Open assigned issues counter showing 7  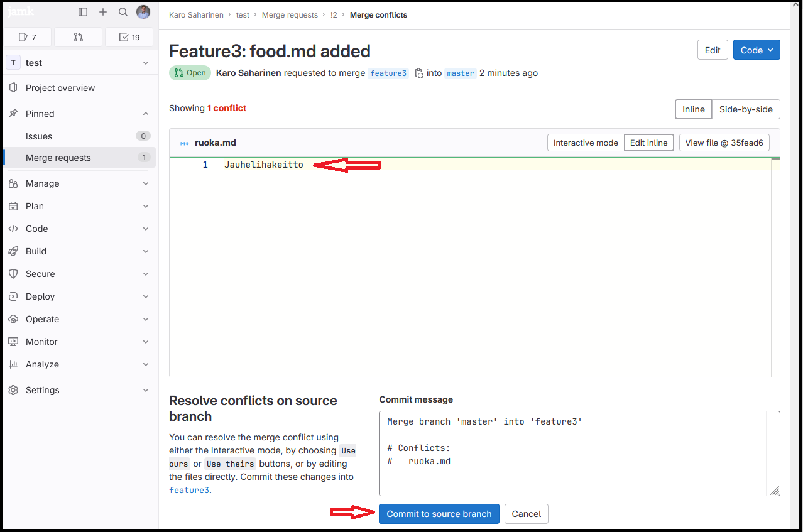(27, 37)
